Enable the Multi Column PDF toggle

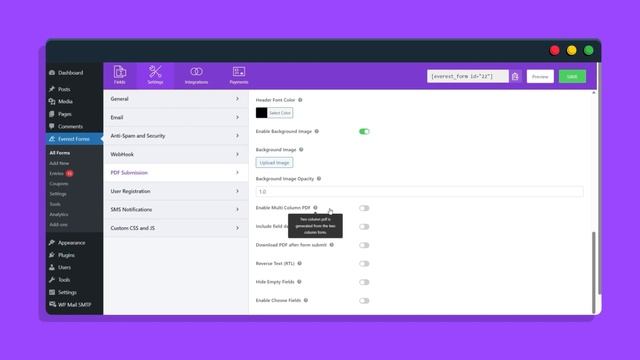point(364,208)
